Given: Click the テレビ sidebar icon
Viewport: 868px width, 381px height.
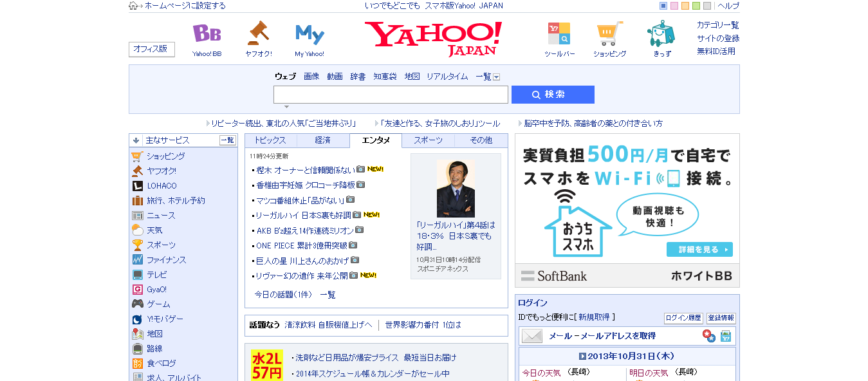Looking at the screenshot, I should (x=137, y=275).
